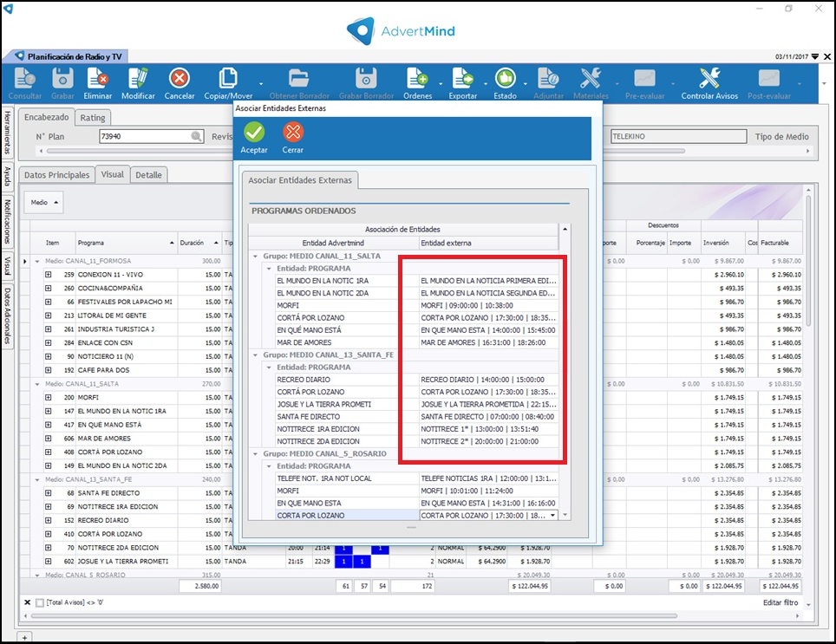Expand row 200 MORFI
This screenshot has width=836, height=644.
point(48,397)
